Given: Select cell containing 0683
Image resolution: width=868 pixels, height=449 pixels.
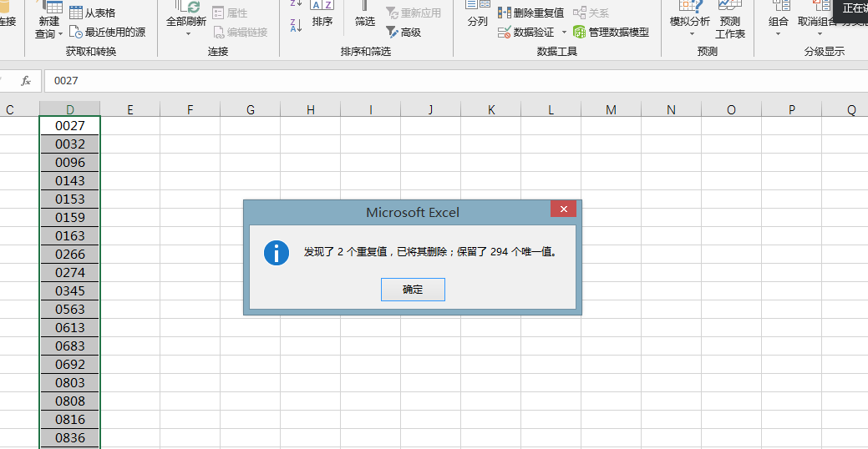Looking at the screenshot, I should pos(69,346).
